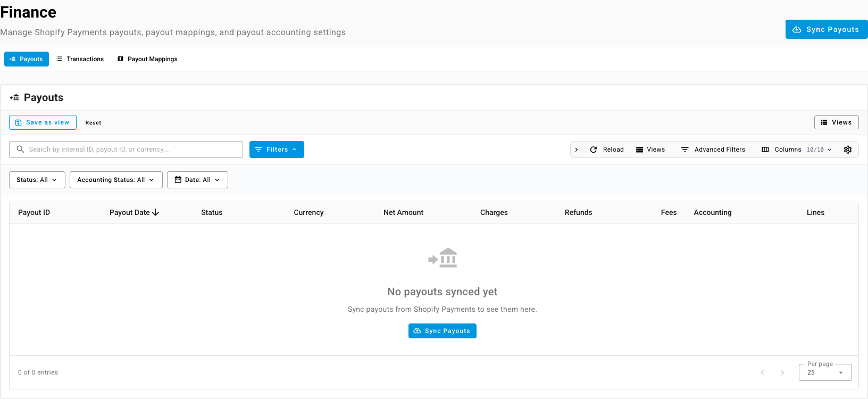Sort by Payout Date column header
Image resolution: width=868 pixels, height=399 pixels.
[130, 212]
